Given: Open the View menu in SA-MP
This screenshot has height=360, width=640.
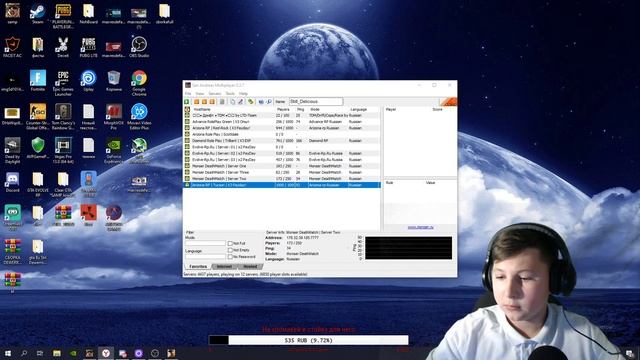Looking at the screenshot, I should (x=200, y=93).
